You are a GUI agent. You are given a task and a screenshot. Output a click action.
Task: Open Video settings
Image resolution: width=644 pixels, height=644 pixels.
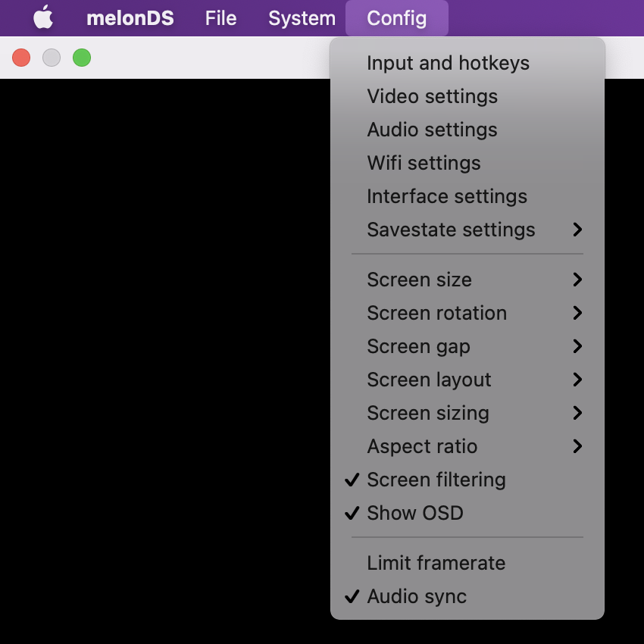pos(430,96)
